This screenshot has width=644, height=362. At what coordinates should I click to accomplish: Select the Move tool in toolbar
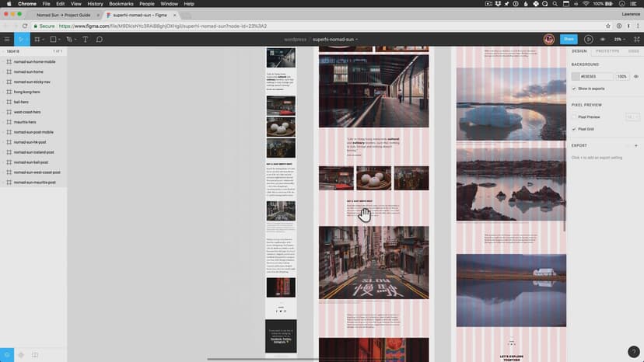[x=21, y=39]
